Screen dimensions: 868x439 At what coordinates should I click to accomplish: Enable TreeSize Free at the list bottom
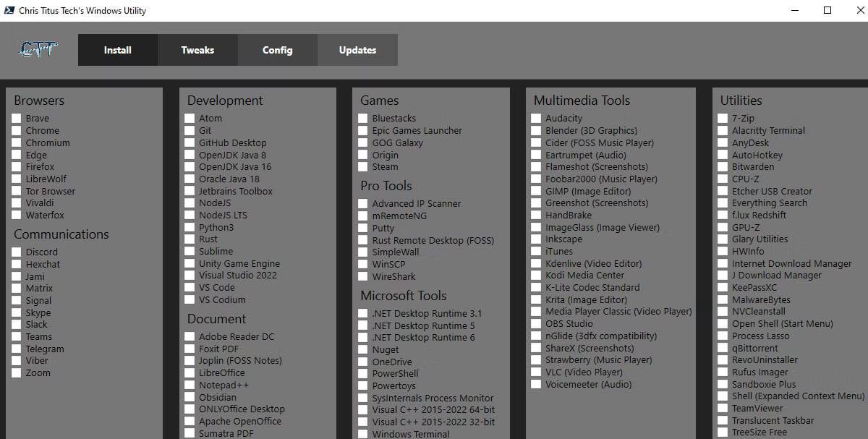point(722,432)
